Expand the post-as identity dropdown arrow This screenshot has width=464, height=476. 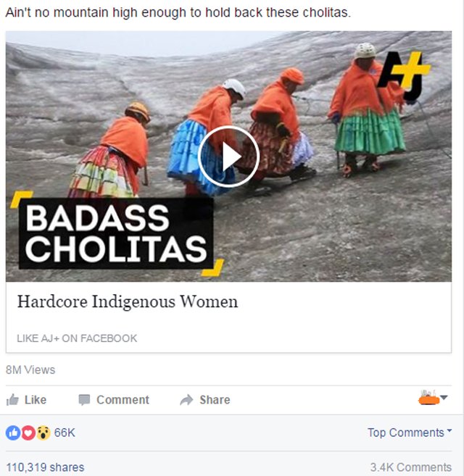(x=444, y=397)
